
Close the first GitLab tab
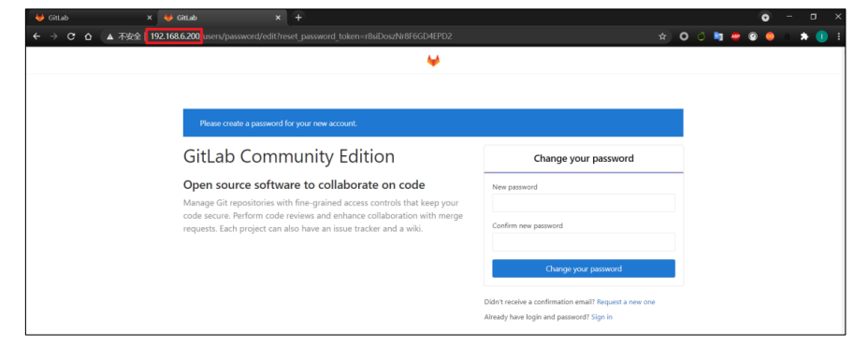pos(149,18)
